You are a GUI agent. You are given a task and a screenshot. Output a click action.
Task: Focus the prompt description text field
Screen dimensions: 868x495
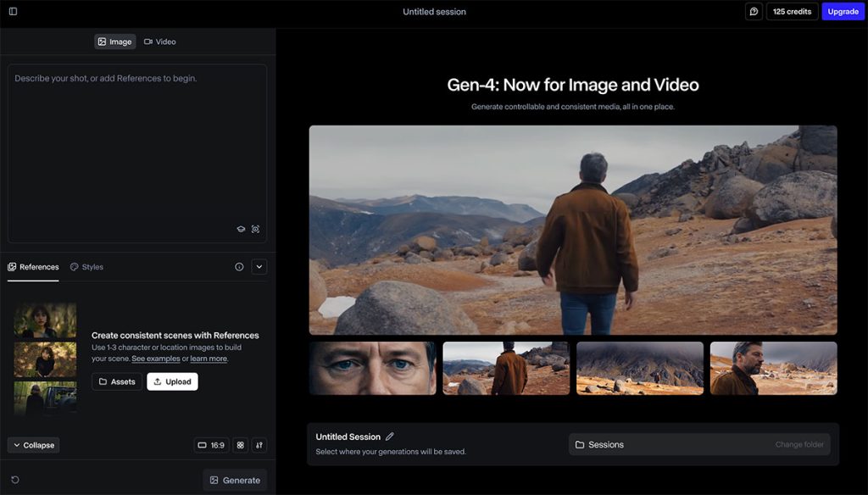click(137, 153)
